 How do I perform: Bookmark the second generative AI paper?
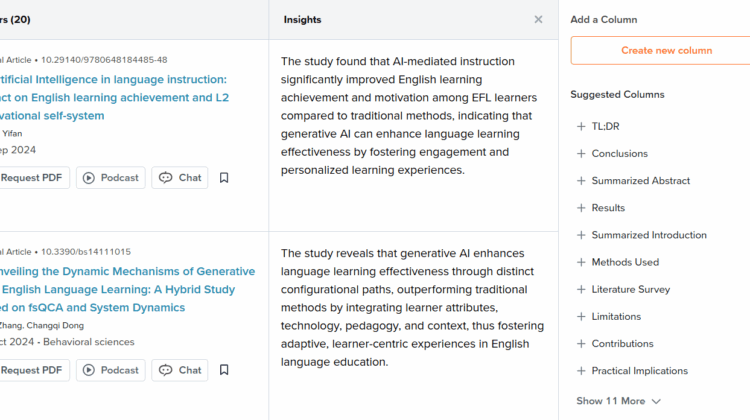pos(224,370)
